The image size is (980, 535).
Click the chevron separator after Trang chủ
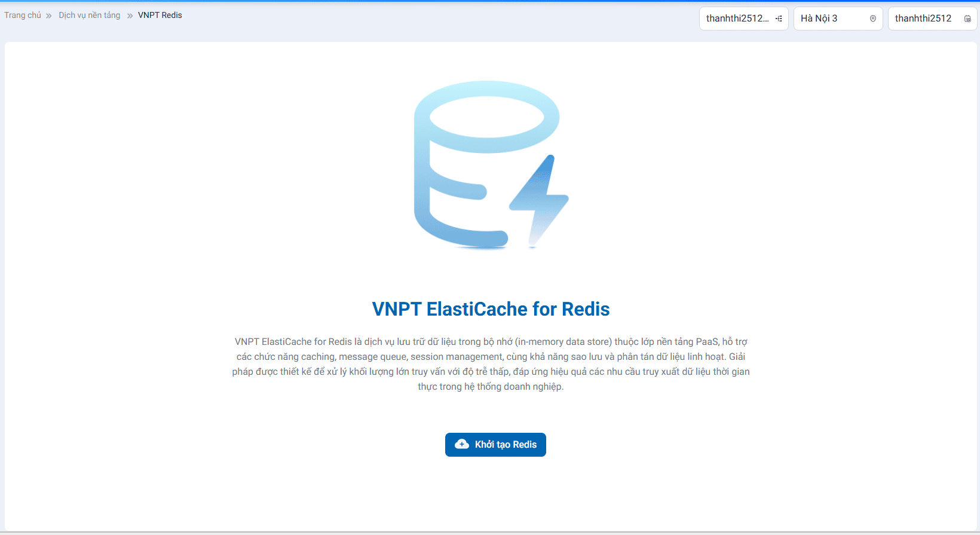tap(49, 16)
